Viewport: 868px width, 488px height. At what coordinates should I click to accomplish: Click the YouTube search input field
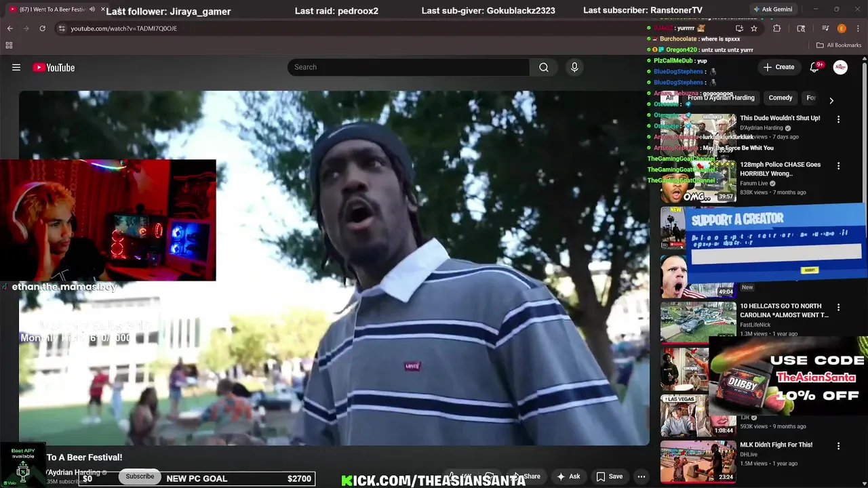click(408, 67)
